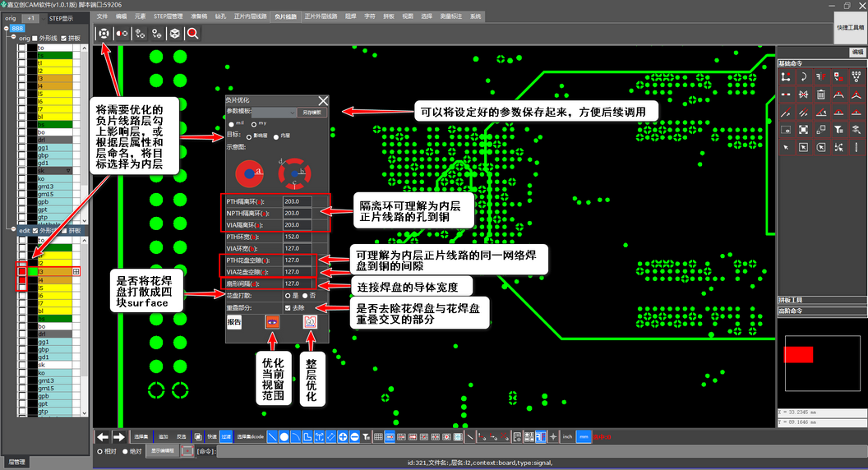Screen dimensions: 868x470
Task: Select 内层 target radio button
Action: pyautogui.click(x=275, y=136)
